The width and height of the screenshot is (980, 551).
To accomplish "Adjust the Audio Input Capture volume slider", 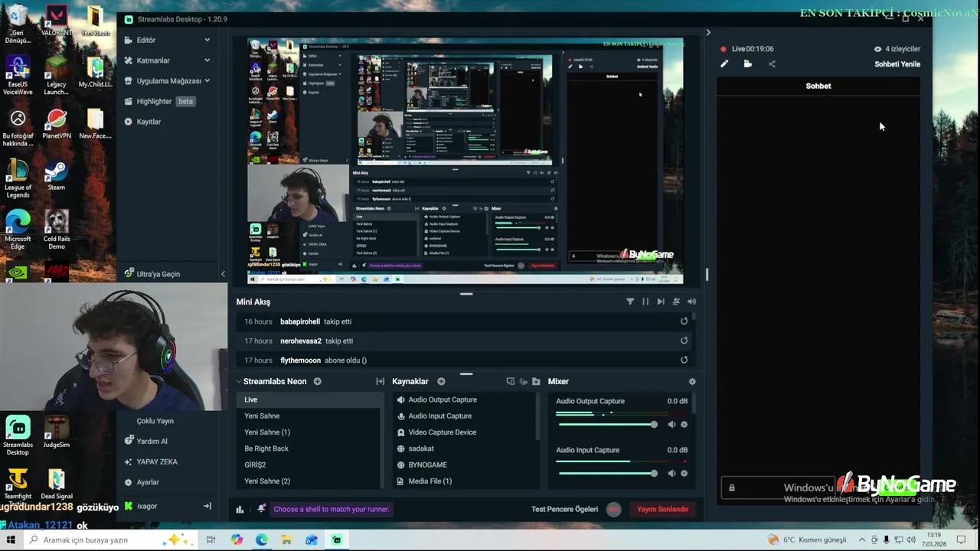I will 608,474.
